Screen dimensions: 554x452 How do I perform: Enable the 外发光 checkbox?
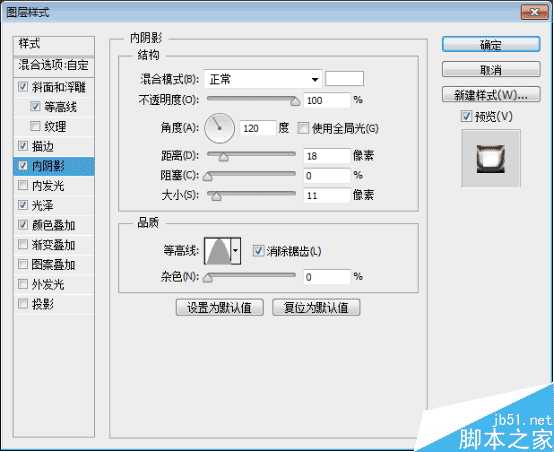[23, 284]
